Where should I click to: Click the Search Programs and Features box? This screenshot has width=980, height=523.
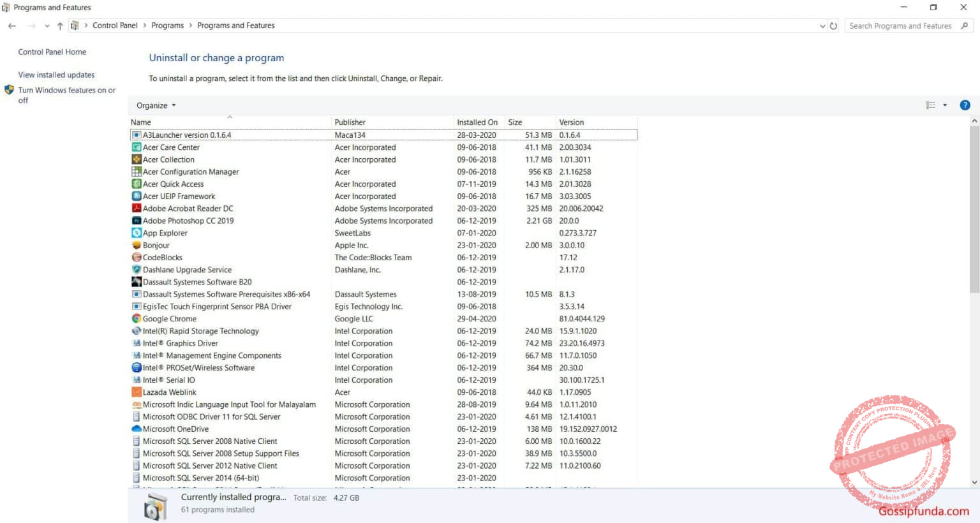point(900,26)
